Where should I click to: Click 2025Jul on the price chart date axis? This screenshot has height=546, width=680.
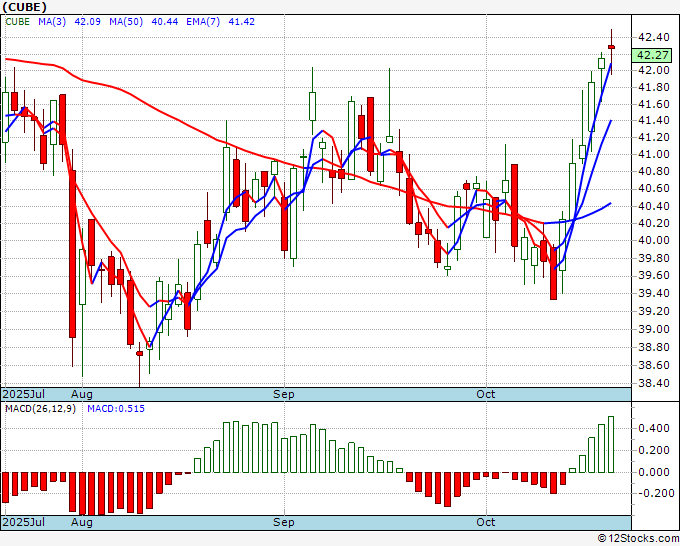pyautogui.click(x=23, y=394)
